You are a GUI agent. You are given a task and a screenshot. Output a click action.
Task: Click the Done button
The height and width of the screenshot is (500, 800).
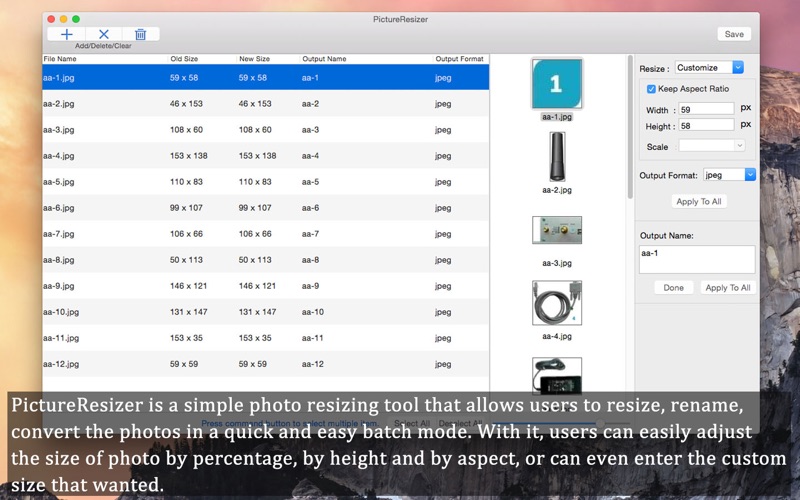coord(673,288)
